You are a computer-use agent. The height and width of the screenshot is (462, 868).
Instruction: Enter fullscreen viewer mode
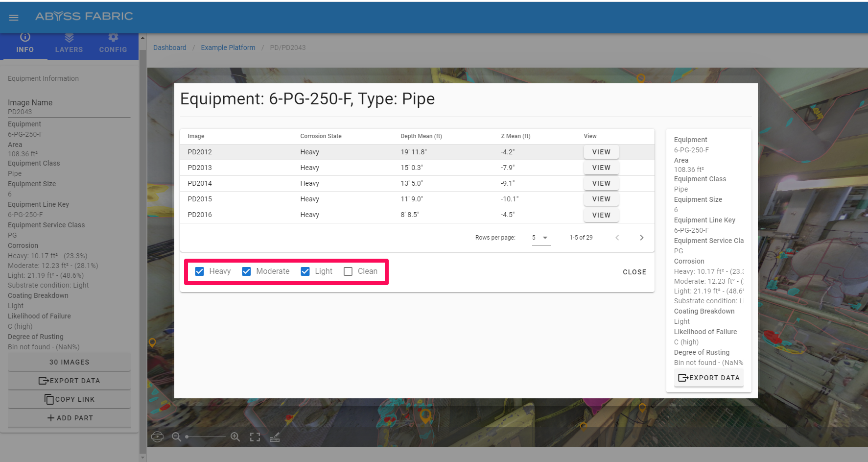255,437
